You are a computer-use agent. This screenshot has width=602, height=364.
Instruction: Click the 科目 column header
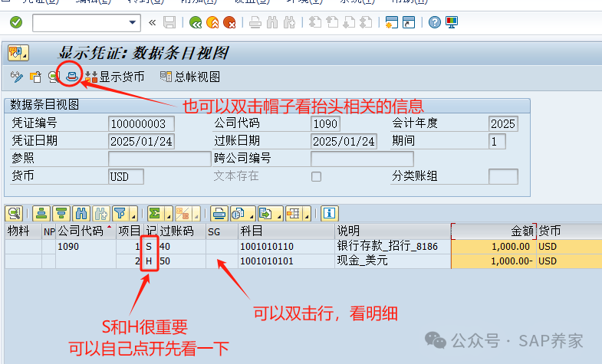point(286,231)
